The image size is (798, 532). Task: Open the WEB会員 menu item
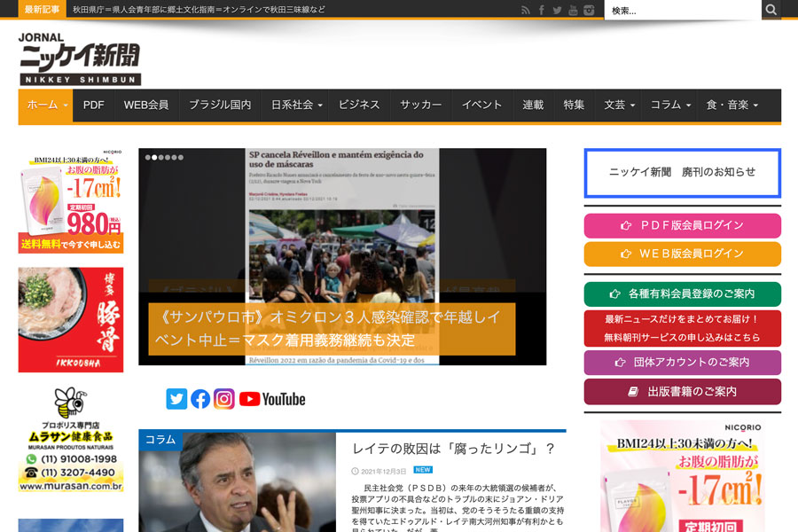(x=146, y=105)
